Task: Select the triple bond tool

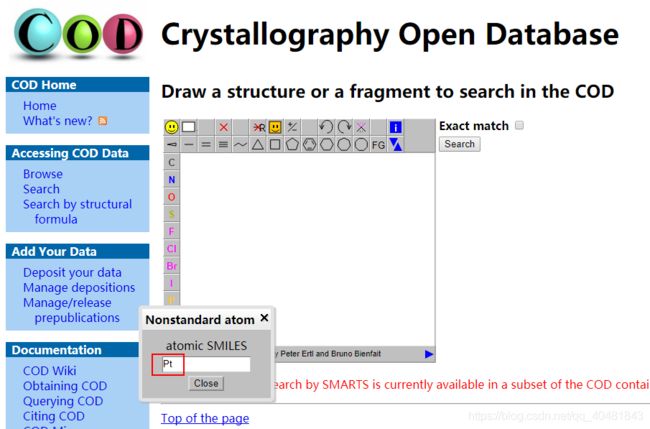Action: (x=223, y=145)
